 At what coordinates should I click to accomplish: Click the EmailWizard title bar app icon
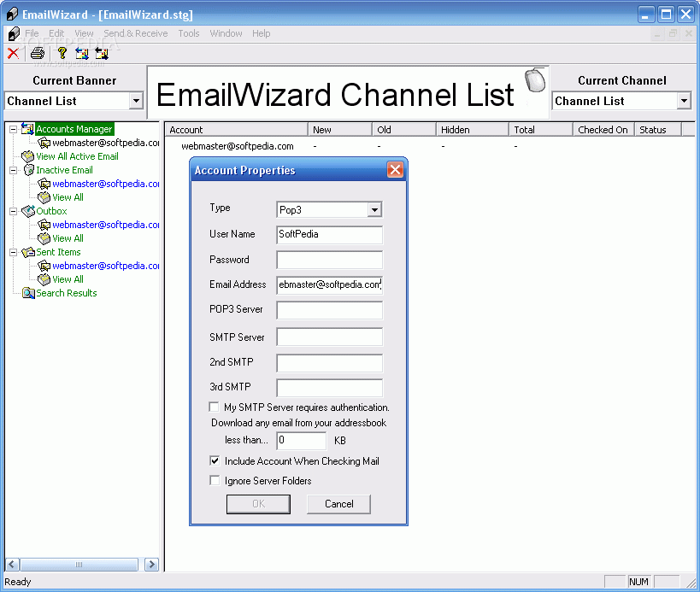coord(13,15)
